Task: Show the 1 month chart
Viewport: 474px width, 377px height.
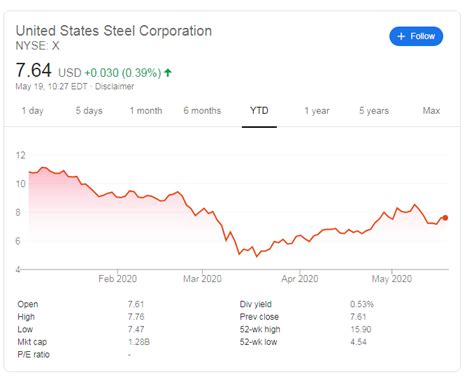Action: point(146,111)
